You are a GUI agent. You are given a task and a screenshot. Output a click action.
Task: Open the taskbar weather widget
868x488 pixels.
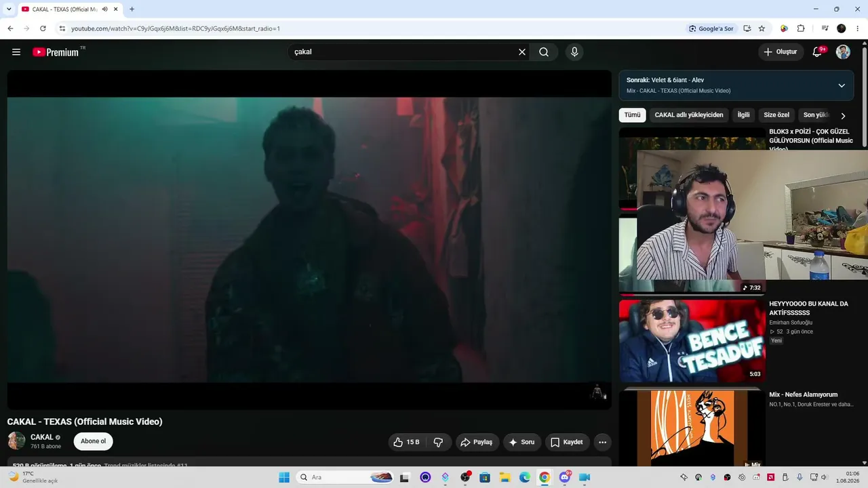(x=33, y=477)
